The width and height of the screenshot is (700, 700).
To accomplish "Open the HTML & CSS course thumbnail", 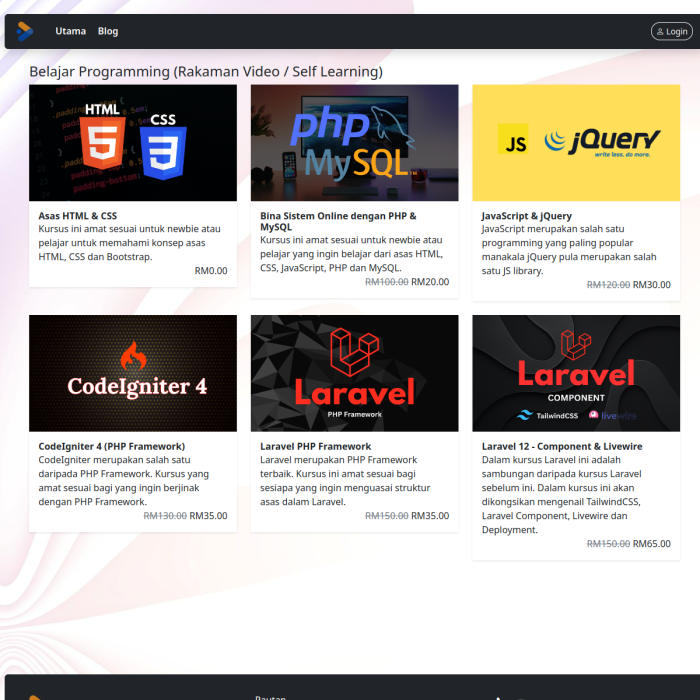I will click(x=133, y=143).
